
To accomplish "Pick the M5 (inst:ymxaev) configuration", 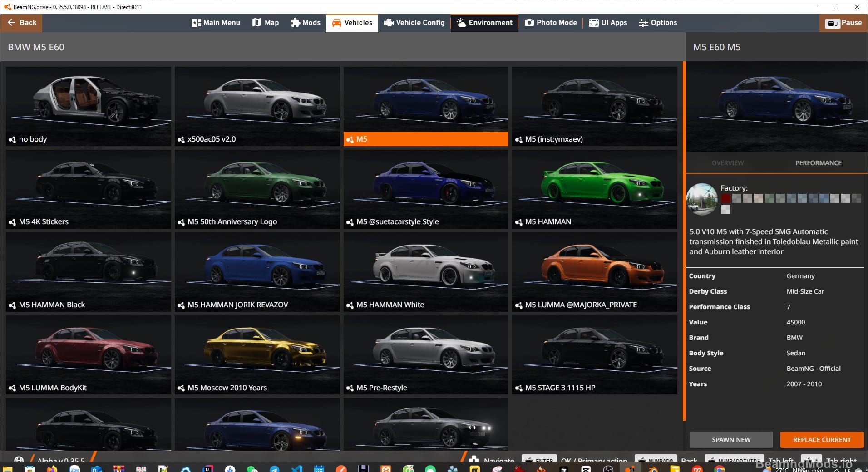I will pos(595,107).
